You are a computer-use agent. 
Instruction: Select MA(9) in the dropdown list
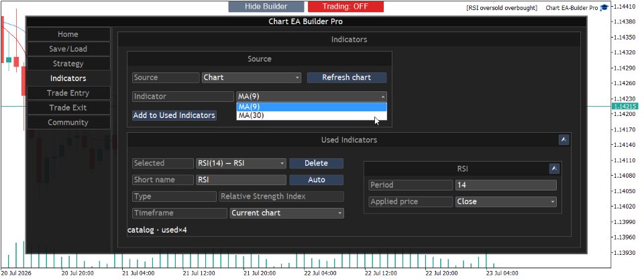pyautogui.click(x=311, y=107)
